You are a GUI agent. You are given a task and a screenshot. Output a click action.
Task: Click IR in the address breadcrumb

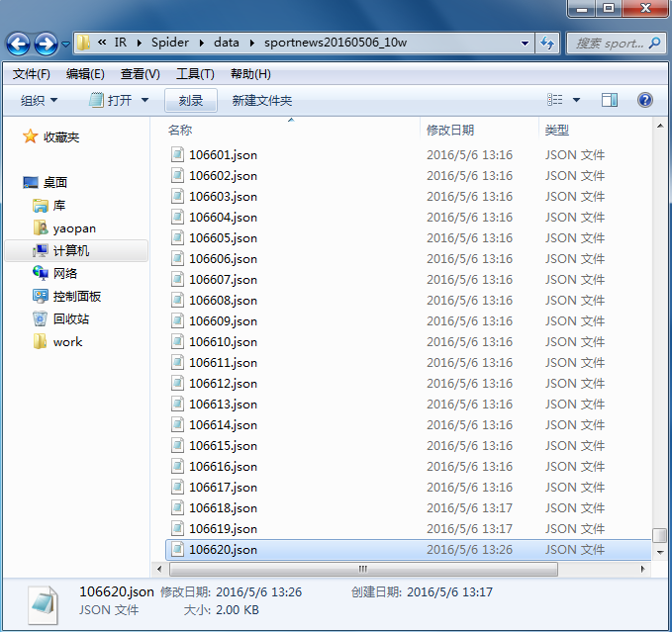[x=121, y=43]
